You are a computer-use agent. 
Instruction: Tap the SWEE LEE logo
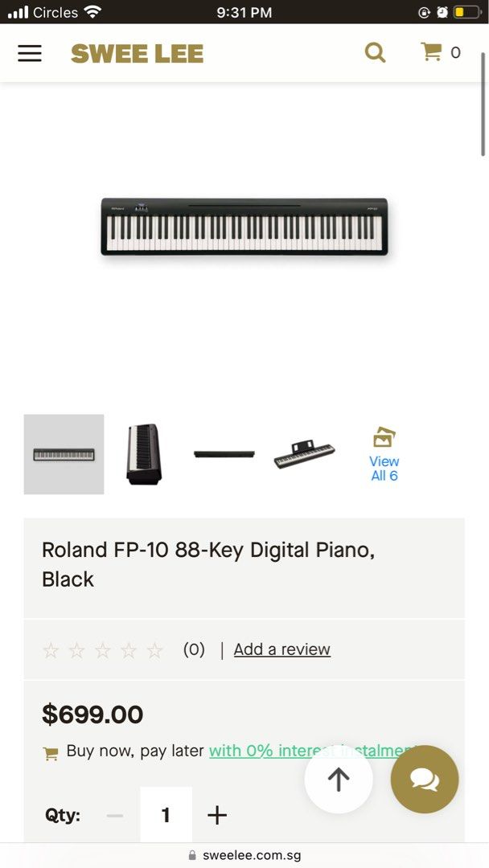137,52
